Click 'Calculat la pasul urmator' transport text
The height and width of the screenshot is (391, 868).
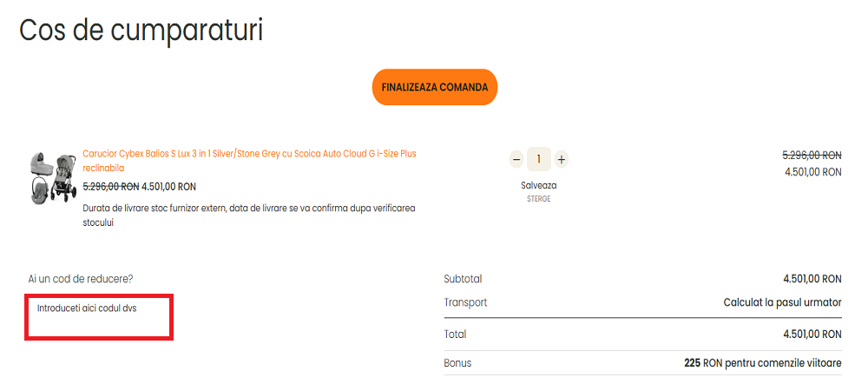click(x=782, y=302)
